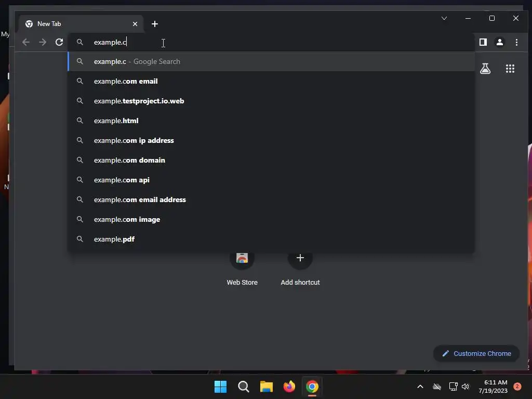Launch Firefox from the taskbar

[289, 387]
